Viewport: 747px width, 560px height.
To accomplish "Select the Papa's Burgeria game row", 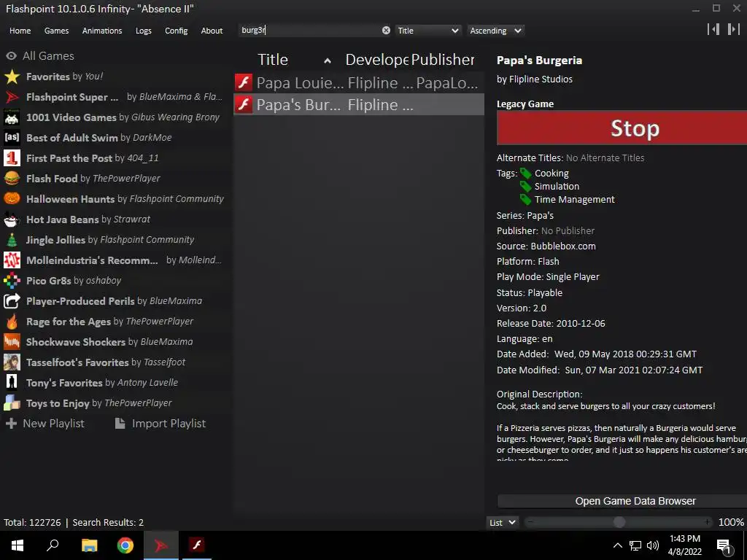I will pos(359,104).
